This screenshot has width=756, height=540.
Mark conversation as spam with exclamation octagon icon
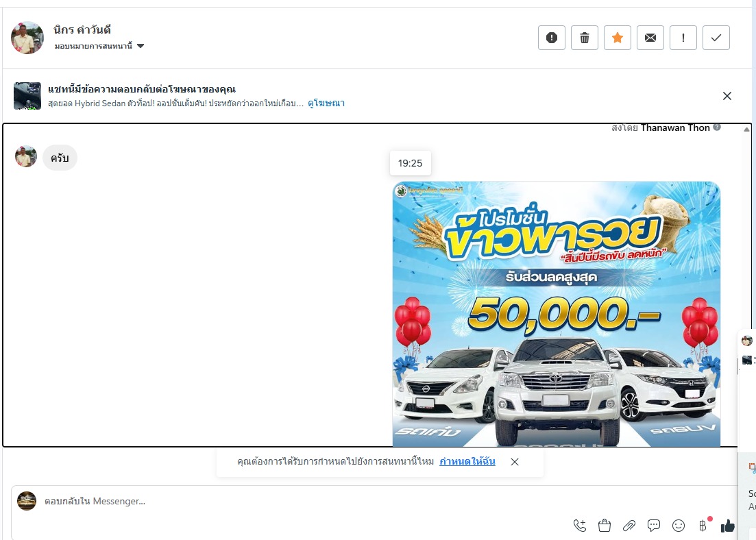point(552,38)
